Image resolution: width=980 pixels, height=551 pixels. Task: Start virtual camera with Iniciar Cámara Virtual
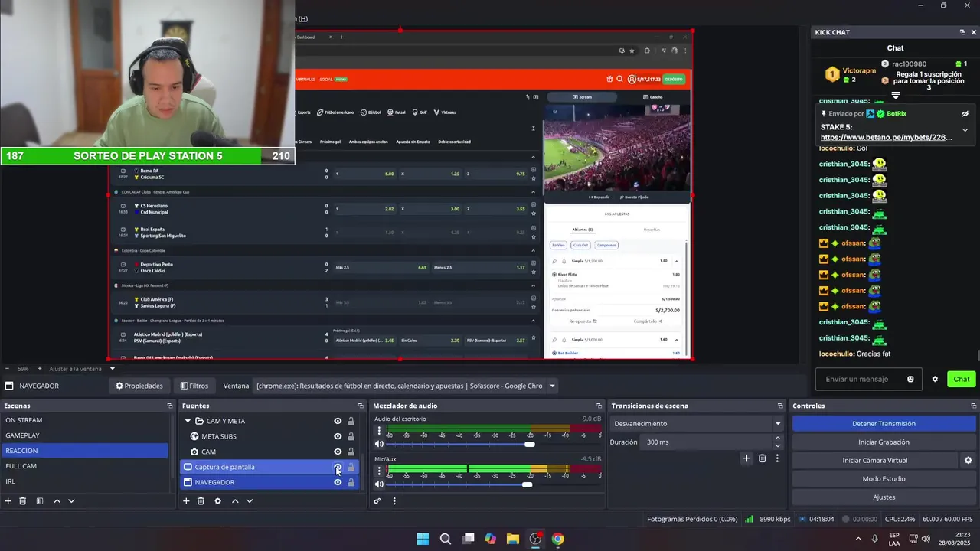pos(874,461)
